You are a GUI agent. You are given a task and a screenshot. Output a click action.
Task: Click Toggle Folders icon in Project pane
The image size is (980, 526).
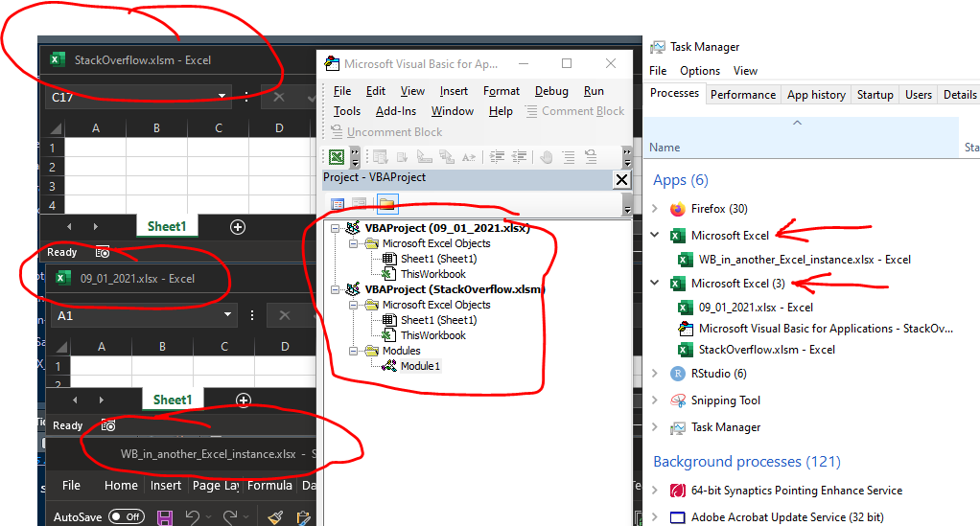tap(386, 204)
